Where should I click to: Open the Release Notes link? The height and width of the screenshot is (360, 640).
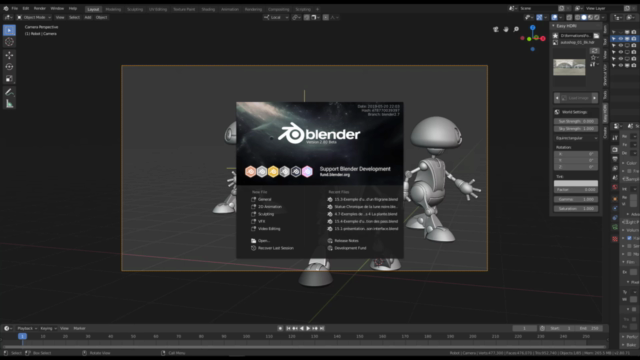(346, 240)
